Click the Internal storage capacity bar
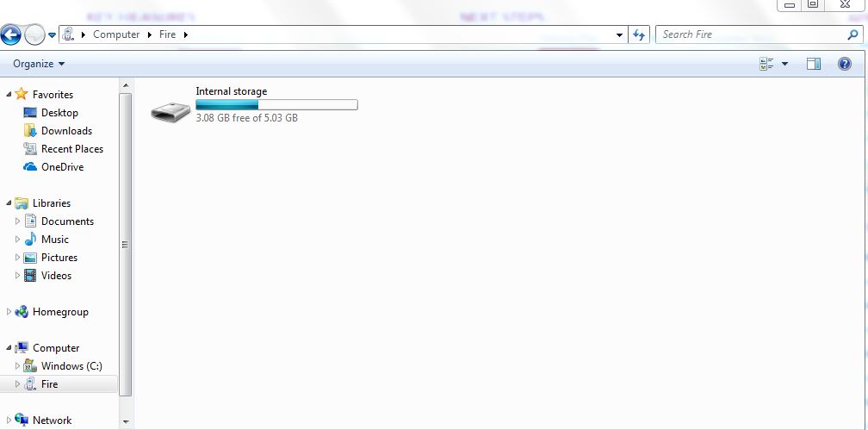The height and width of the screenshot is (430, 868). click(276, 105)
